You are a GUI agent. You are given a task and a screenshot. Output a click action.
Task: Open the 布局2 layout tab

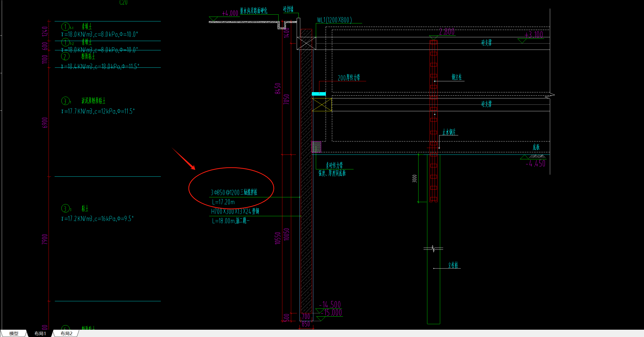click(66, 333)
